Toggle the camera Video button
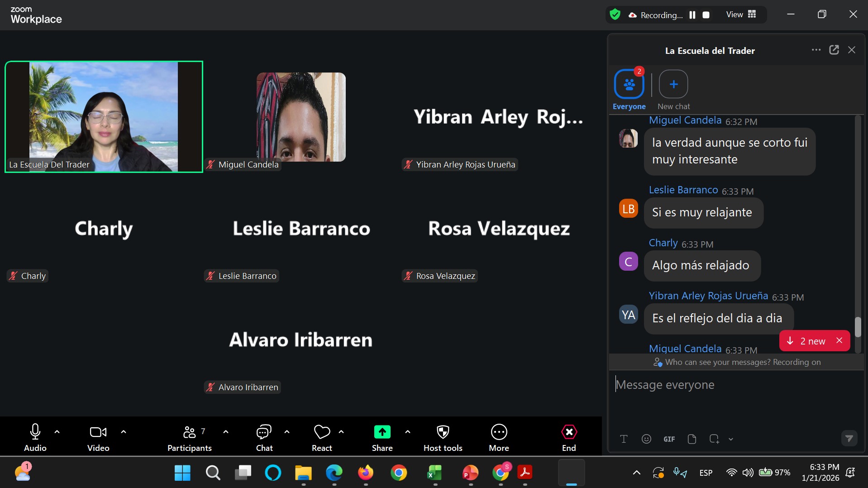This screenshot has height=488, width=868. (98, 432)
